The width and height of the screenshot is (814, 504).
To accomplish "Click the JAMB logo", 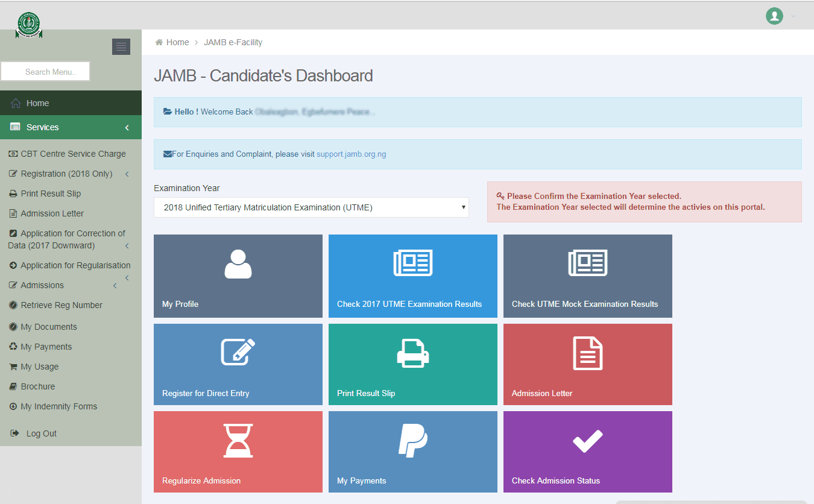I will pos(28,24).
